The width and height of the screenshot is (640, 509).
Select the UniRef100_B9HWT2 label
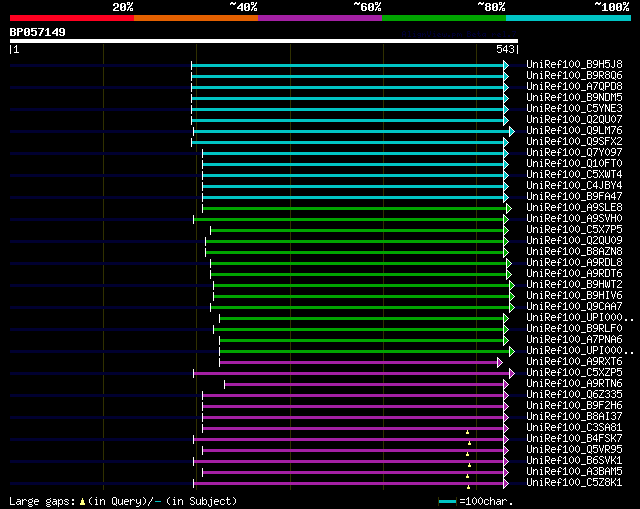(574, 285)
